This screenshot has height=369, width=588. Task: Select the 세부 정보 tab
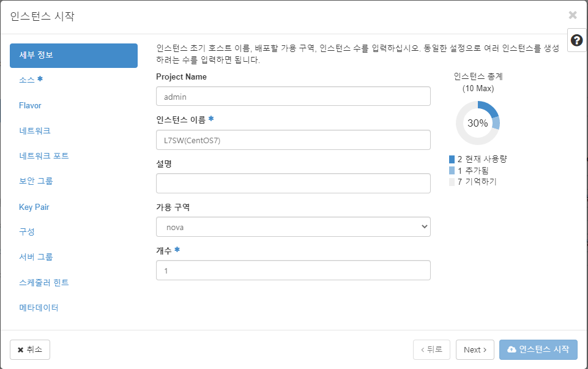(73, 56)
